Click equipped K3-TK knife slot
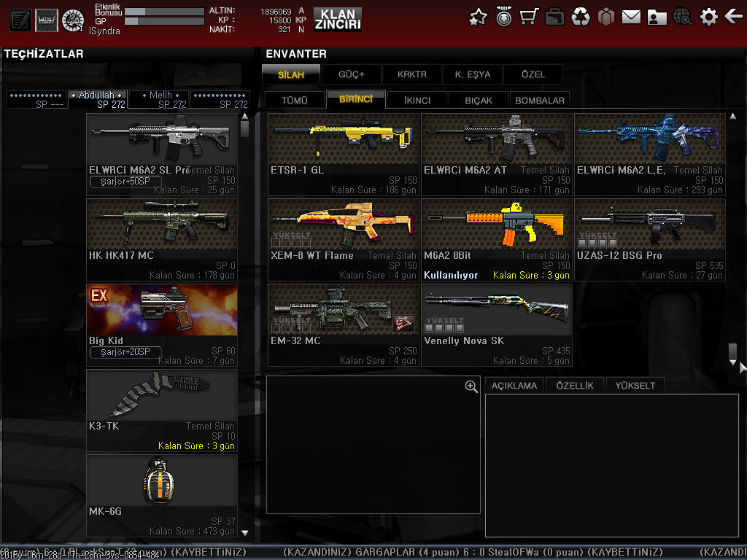 coord(162,411)
